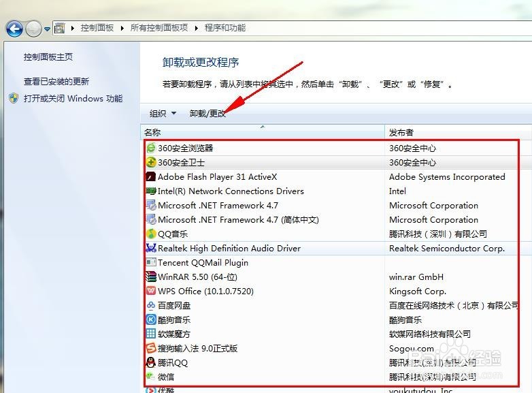Expand the arrow before 所有控制面板项 in breadcrumb
This screenshot has height=393, width=532.
point(122,28)
